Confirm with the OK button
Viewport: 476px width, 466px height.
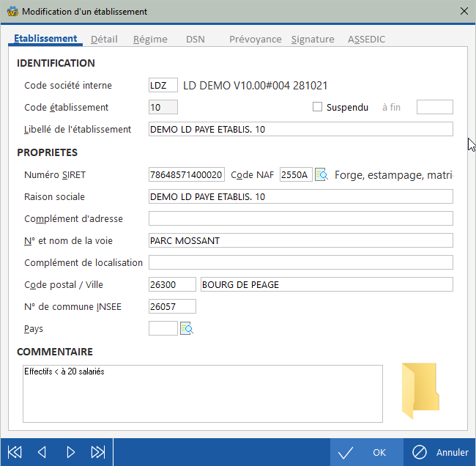[367, 452]
